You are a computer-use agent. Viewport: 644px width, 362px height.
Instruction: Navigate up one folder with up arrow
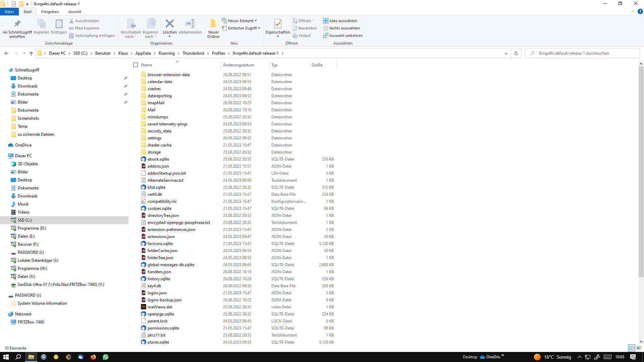(31, 53)
